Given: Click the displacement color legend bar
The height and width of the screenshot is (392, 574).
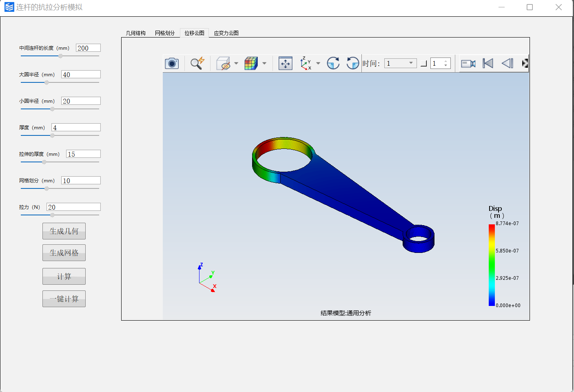Looking at the screenshot, I should click(492, 265).
